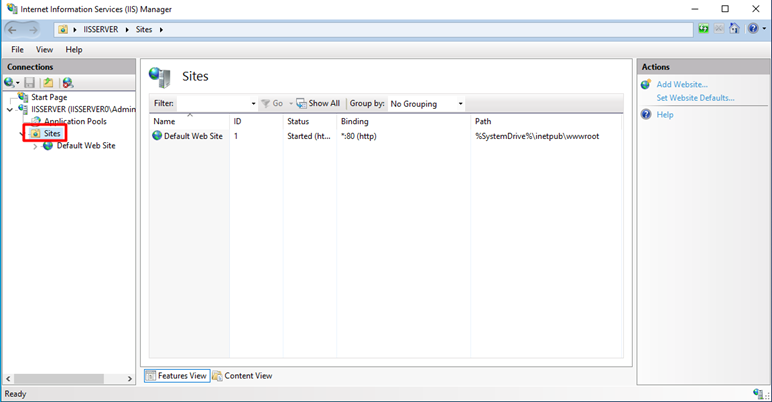772x402 pixels.
Task: Click Connections scrollbar left arrow
Action: (8, 378)
